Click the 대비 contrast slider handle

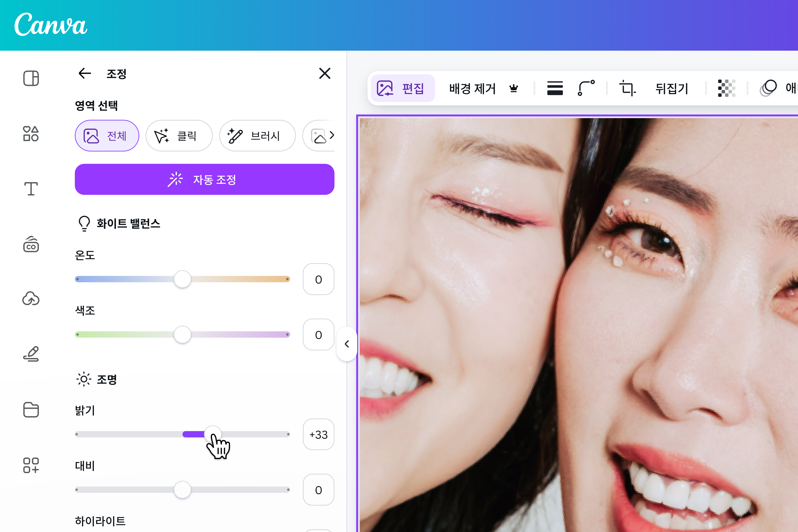pyautogui.click(x=183, y=490)
